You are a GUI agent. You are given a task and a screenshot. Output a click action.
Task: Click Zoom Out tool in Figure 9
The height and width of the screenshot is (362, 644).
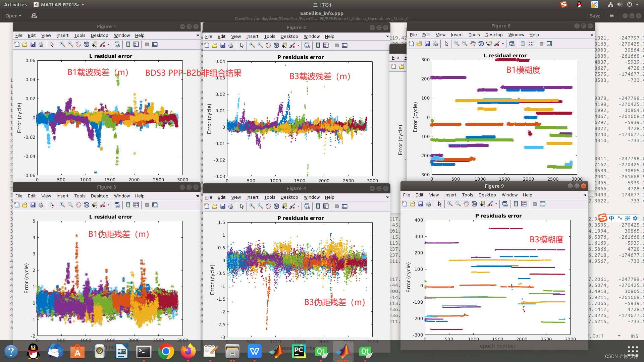tap(458, 204)
